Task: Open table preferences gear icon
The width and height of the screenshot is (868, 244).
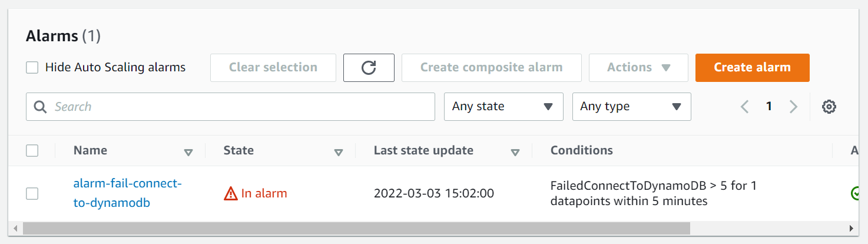Action: pos(829,107)
